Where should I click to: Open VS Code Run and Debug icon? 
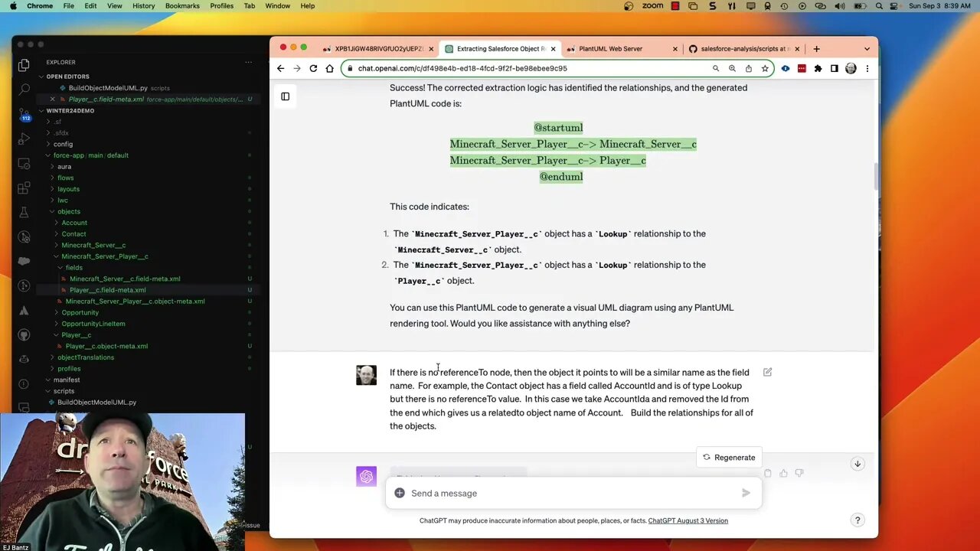(24, 139)
